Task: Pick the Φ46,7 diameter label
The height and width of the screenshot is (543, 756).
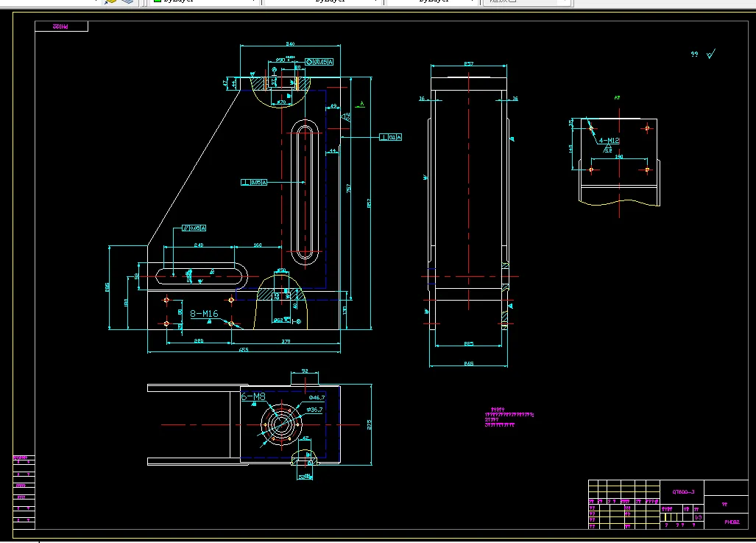Action: (x=317, y=398)
